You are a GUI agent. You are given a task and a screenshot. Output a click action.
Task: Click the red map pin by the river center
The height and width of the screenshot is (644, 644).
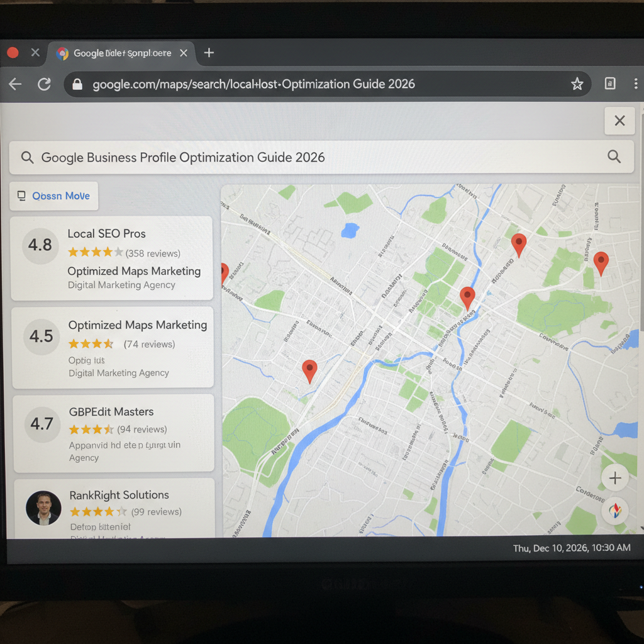(x=467, y=298)
